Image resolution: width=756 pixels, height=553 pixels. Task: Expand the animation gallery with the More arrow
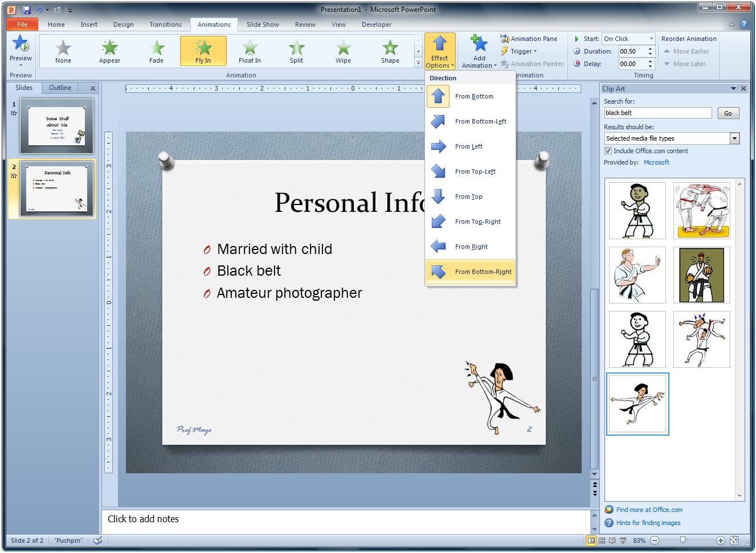pyautogui.click(x=418, y=63)
